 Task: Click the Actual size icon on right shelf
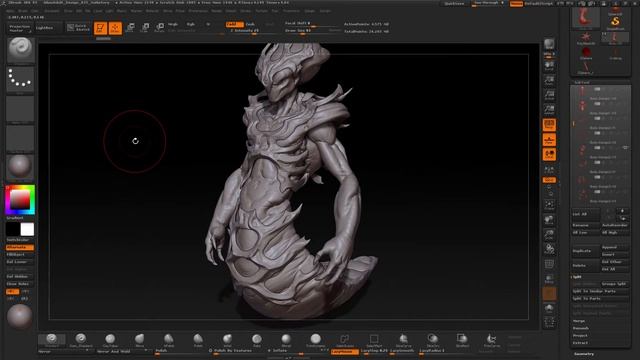click(549, 95)
